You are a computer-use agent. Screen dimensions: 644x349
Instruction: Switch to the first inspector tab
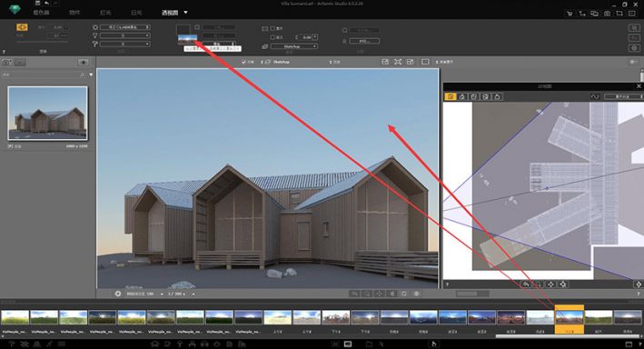(x=41, y=13)
